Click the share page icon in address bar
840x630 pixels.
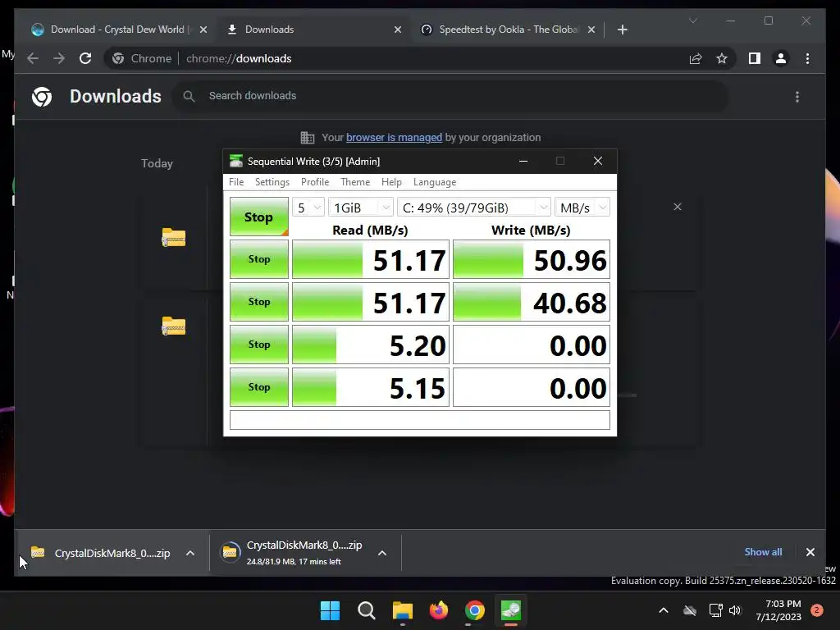click(696, 58)
